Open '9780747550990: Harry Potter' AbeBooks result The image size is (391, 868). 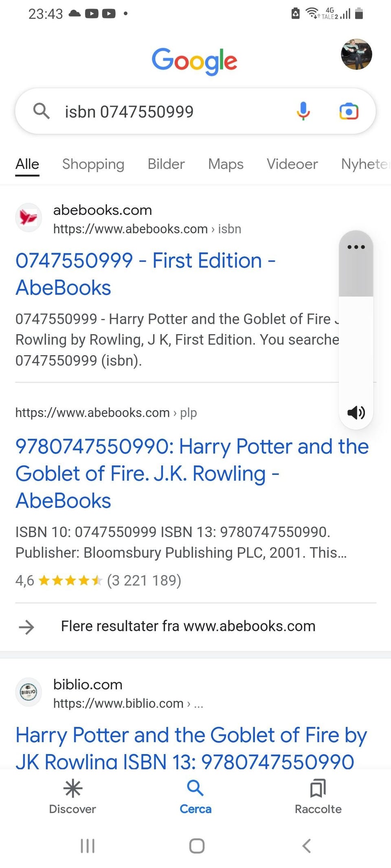(192, 473)
